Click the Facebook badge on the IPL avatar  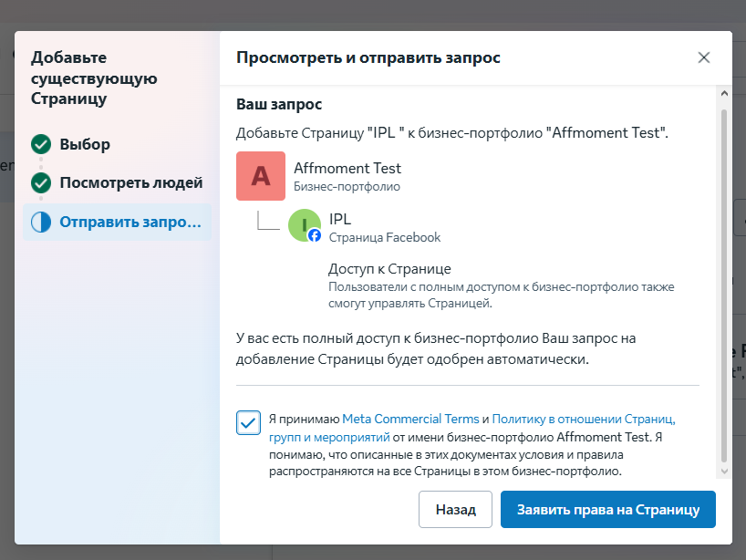(x=315, y=235)
